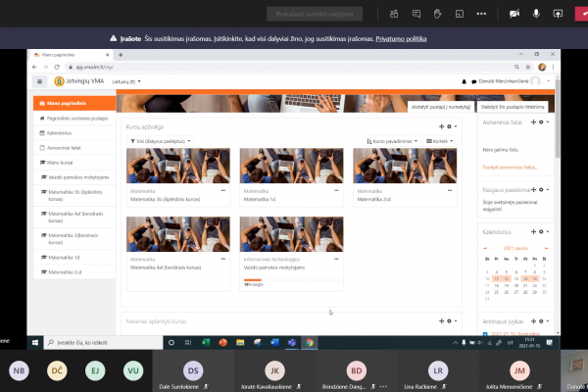Viewport: 588px width, 392px height.
Task: Mute the Teams microphone
Action: point(536,14)
